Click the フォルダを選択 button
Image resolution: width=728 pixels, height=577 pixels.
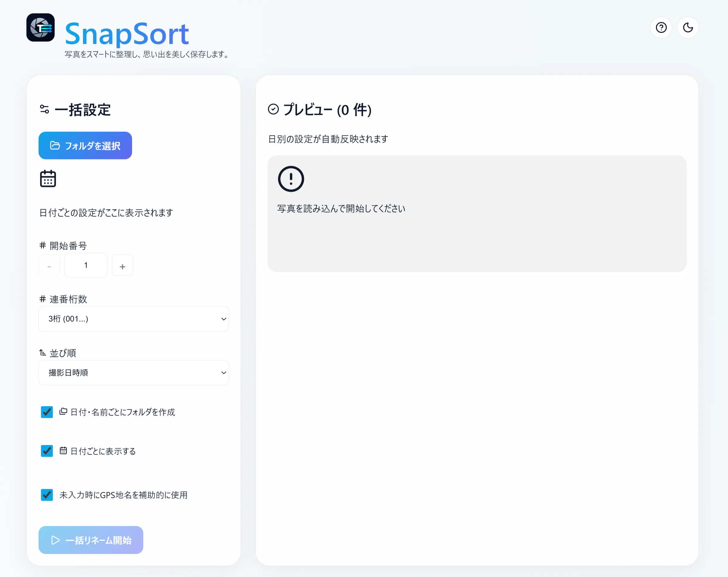coord(85,145)
